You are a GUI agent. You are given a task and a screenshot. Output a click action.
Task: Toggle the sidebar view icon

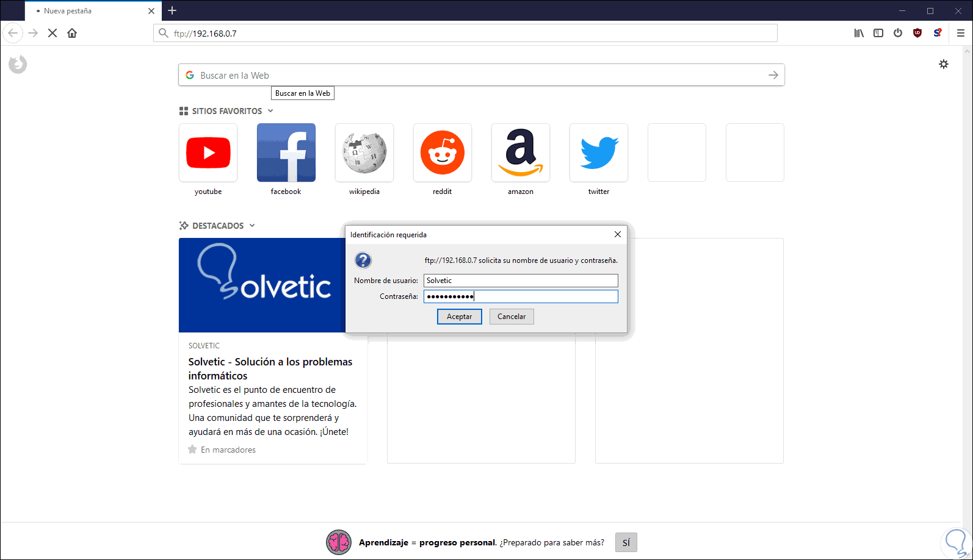pos(878,33)
